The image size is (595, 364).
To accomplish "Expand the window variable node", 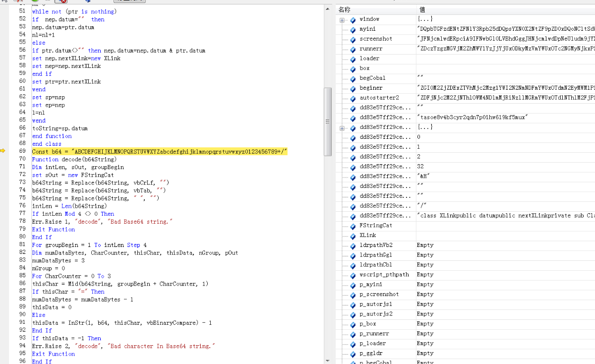I will [342, 20].
